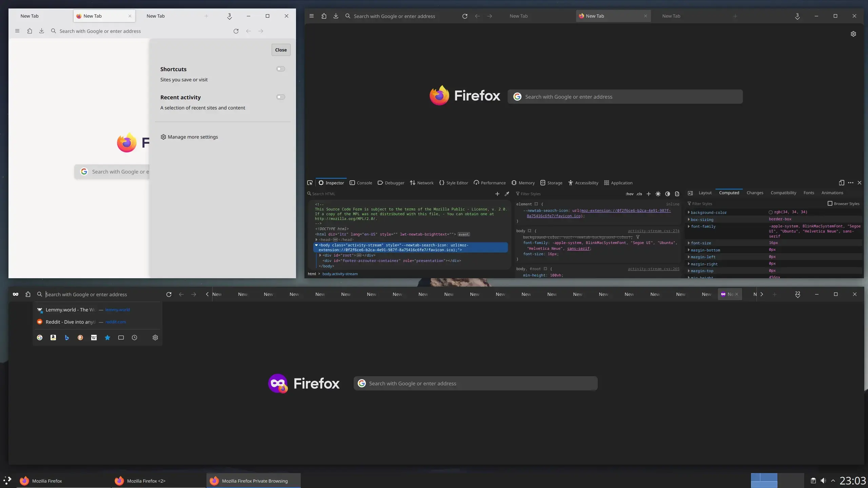This screenshot has width=868, height=488.
Task: Open the Network tab in devtools
Action: (x=421, y=183)
